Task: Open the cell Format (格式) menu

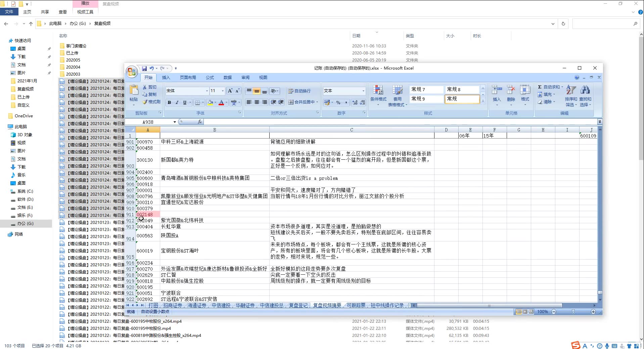Action: (x=525, y=95)
